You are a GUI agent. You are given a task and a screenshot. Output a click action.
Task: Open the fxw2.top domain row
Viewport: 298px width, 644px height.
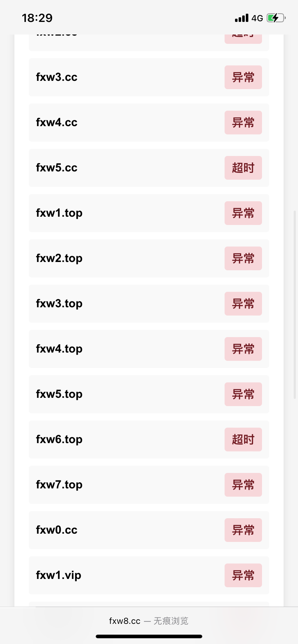[59, 258]
